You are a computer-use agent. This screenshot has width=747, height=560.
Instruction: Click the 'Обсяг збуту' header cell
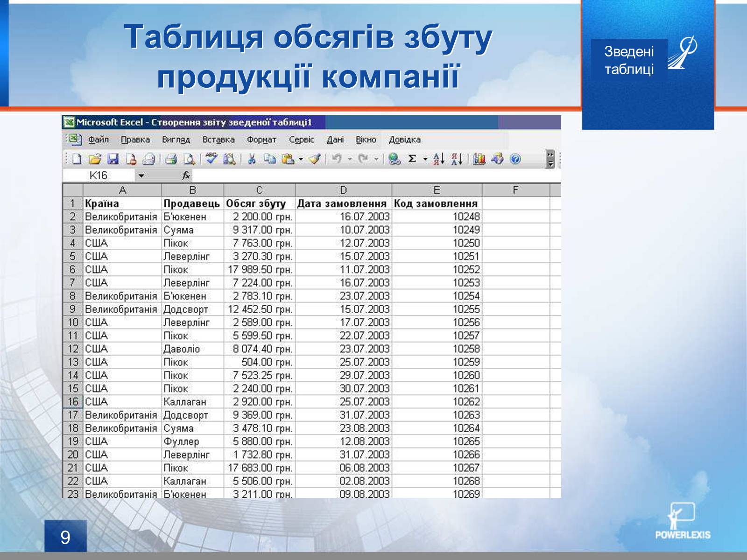tap(260, 203)
